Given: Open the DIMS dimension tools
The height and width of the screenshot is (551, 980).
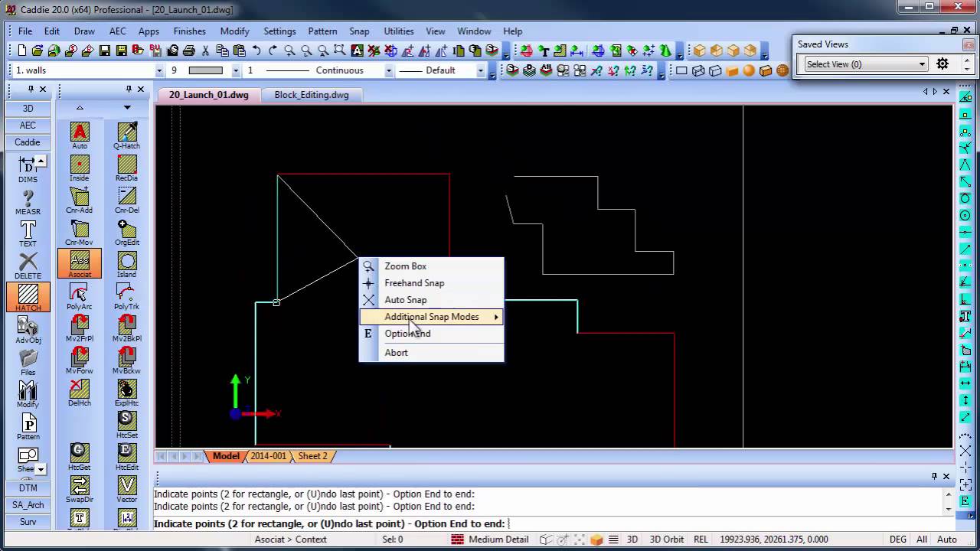Looking at the screenshot, I should [28, 168].
